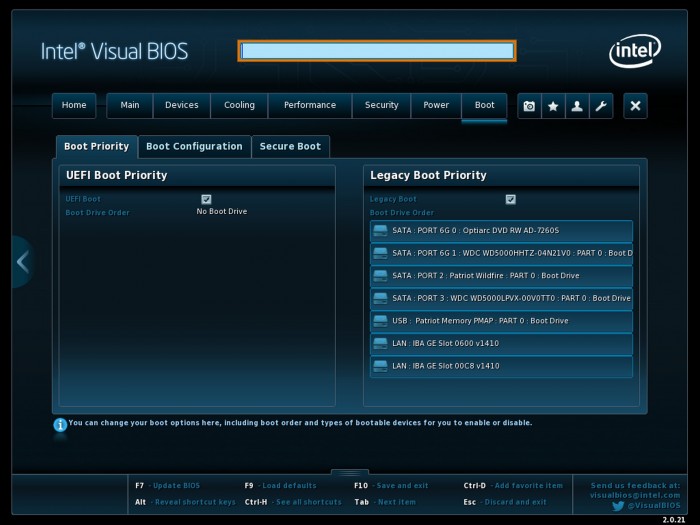700x525 pixels.
Task: Click the camera screenshot icon
Action: [529, 106]
